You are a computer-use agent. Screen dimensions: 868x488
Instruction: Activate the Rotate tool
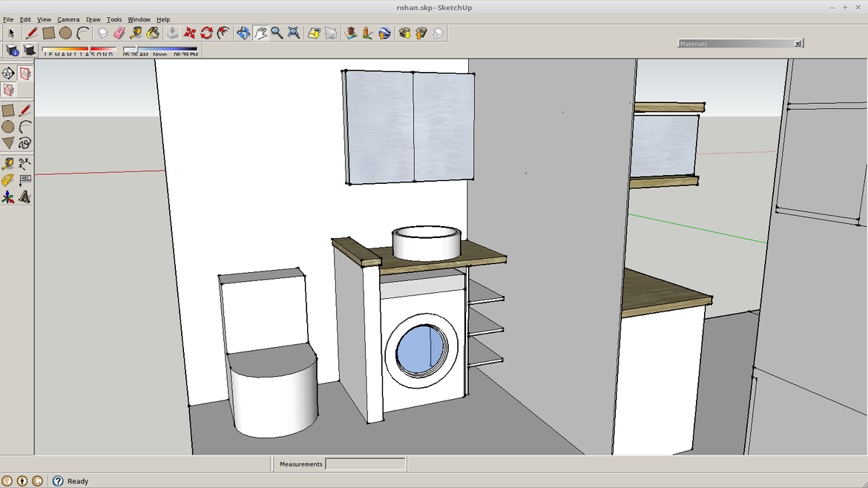point(206,33)
